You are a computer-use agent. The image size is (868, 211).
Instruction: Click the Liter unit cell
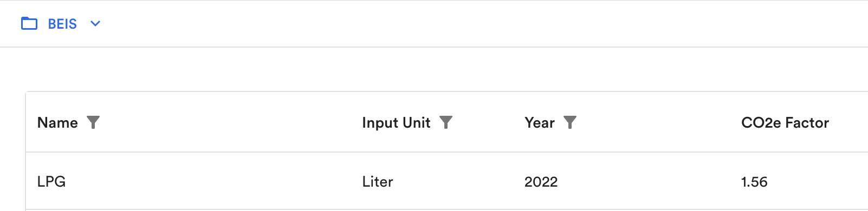click(378, 181)
